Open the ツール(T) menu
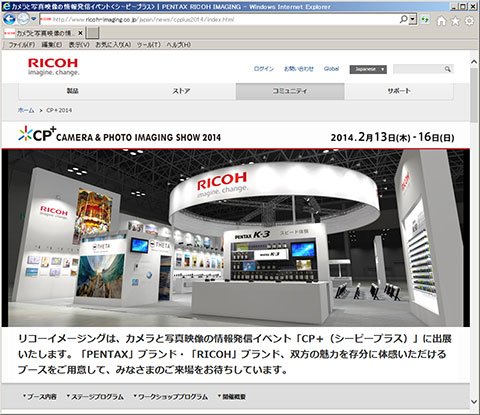480x415 pixels. point(149,44)
